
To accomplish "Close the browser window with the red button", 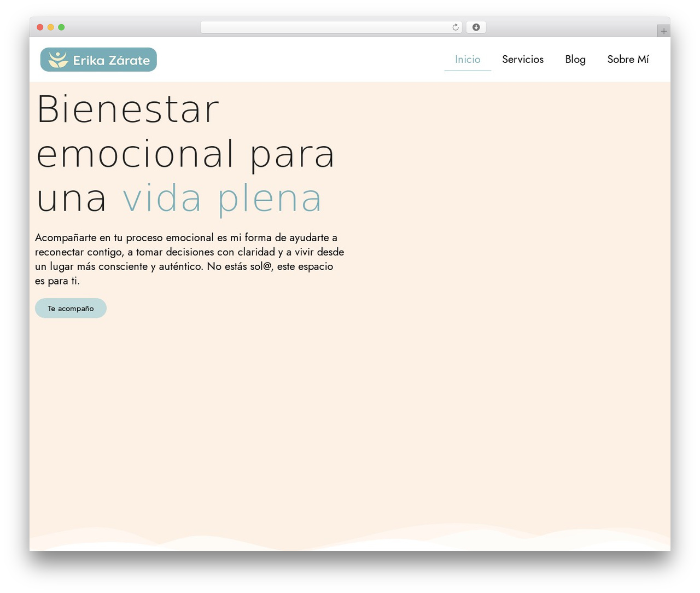I will 40,27.
